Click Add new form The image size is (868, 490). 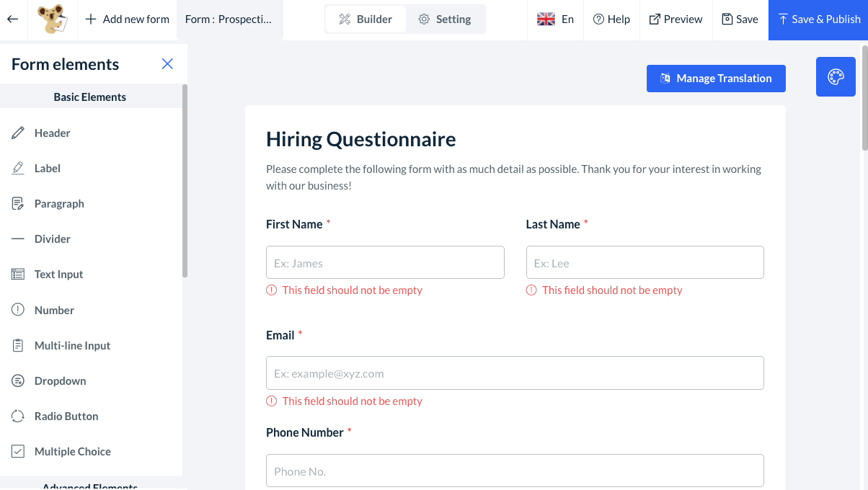pos(127,19)
